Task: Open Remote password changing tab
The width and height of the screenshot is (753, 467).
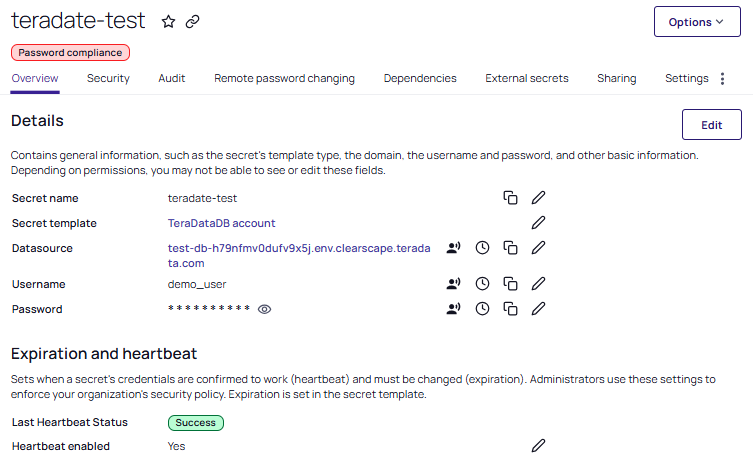Action: [284, 78]
